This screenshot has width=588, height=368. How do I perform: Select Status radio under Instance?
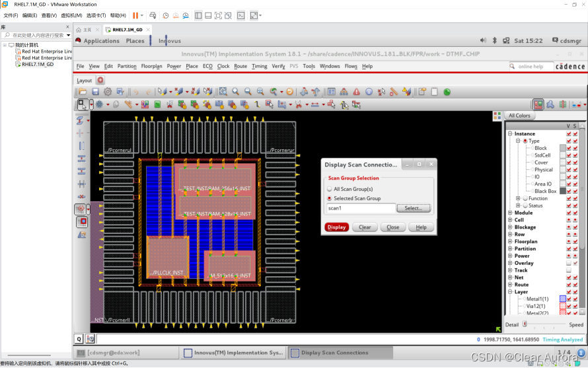tap(525, 205)
